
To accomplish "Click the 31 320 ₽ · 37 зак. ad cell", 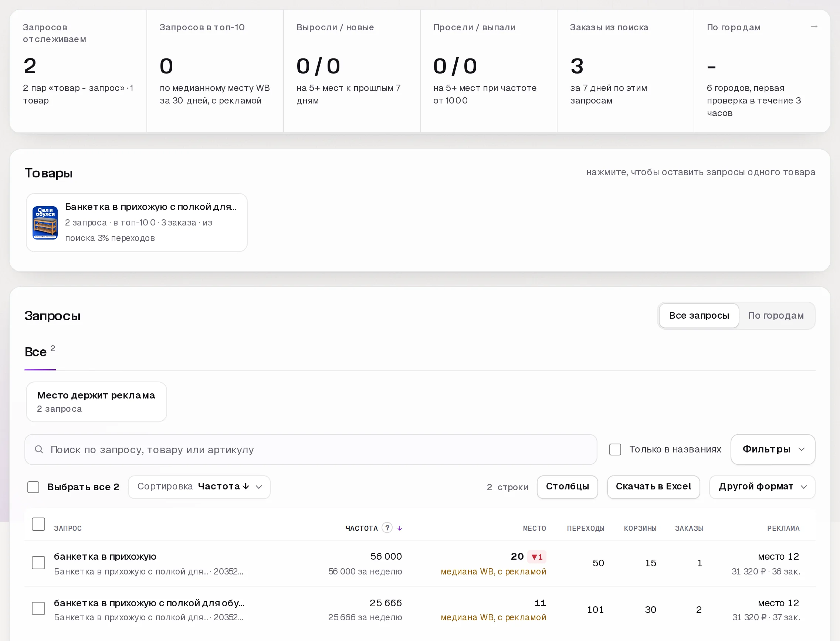I will (x=766, y=617).
